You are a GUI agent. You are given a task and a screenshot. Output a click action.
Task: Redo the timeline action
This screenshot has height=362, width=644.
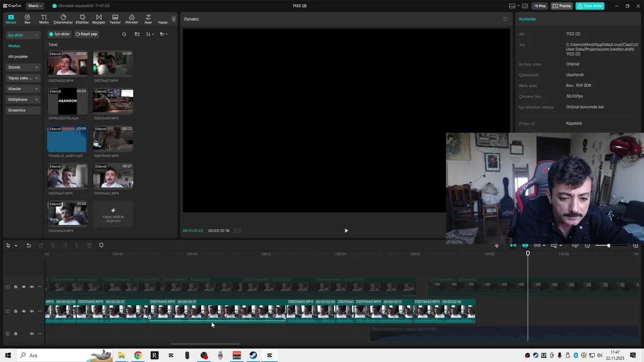click(41, 245)
